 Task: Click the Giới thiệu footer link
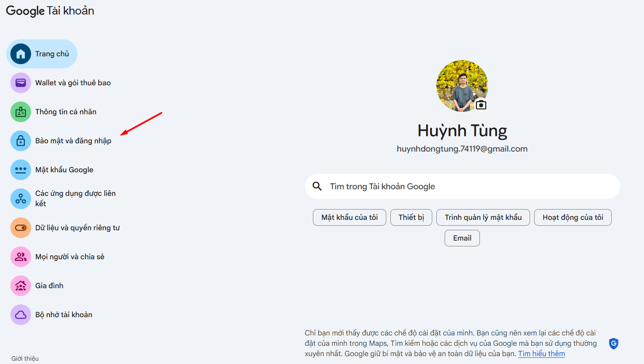tap(25, 359)
